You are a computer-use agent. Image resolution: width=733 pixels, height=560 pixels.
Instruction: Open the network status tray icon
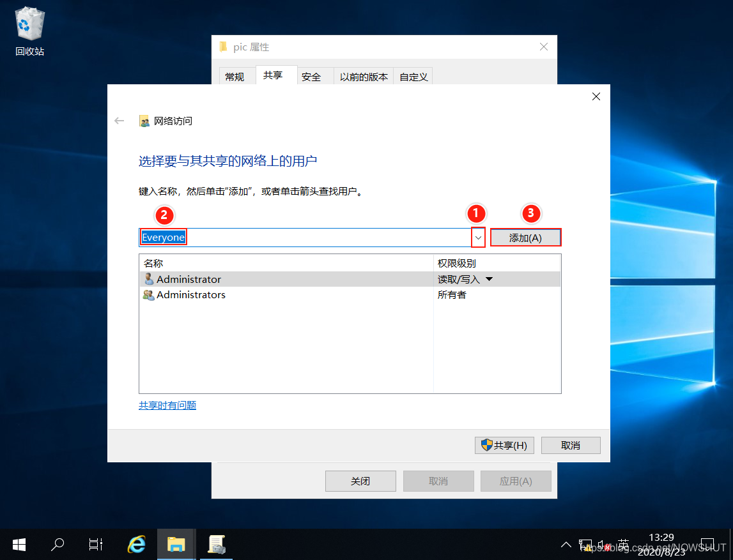585,544
